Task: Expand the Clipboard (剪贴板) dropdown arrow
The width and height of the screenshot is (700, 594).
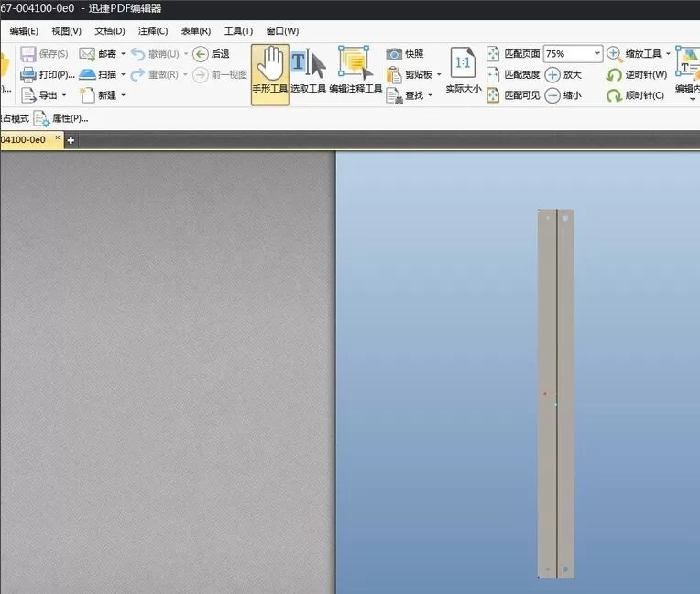Action: (x=439, y=74)
